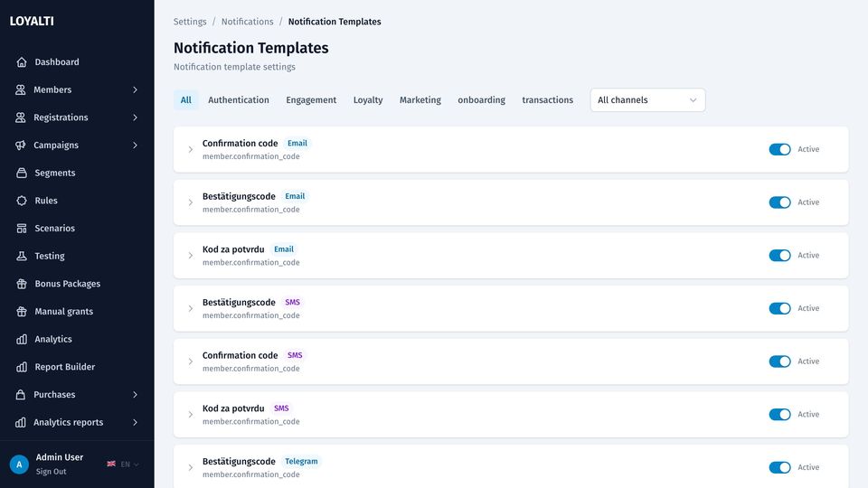Click the Analytics bar chart icon

(22, 339)
